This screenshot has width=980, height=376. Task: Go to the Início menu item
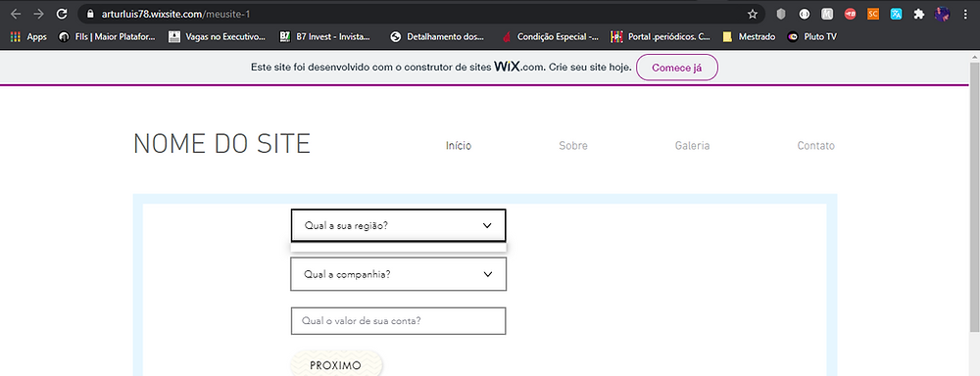458,146
